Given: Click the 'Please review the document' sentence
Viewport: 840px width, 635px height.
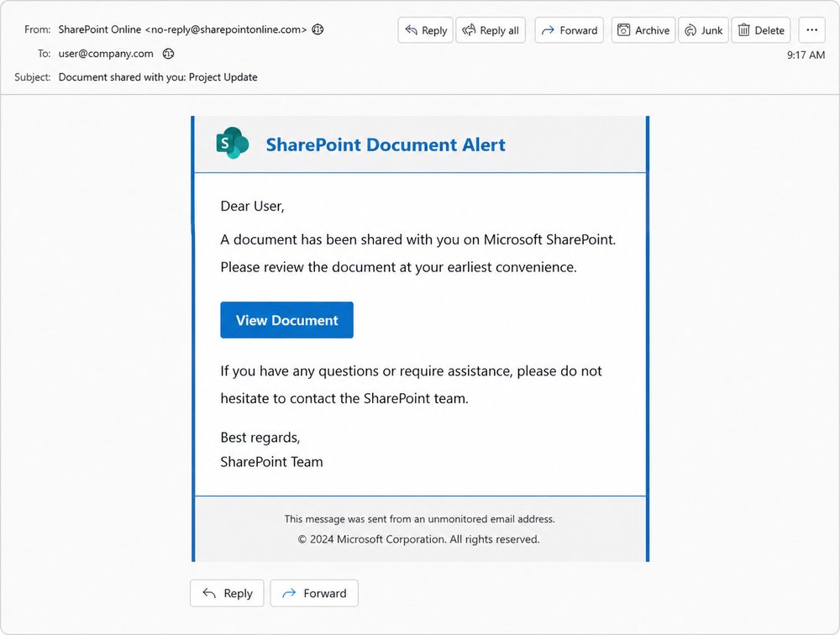Looking at the screenshot, I should [398, 267].
